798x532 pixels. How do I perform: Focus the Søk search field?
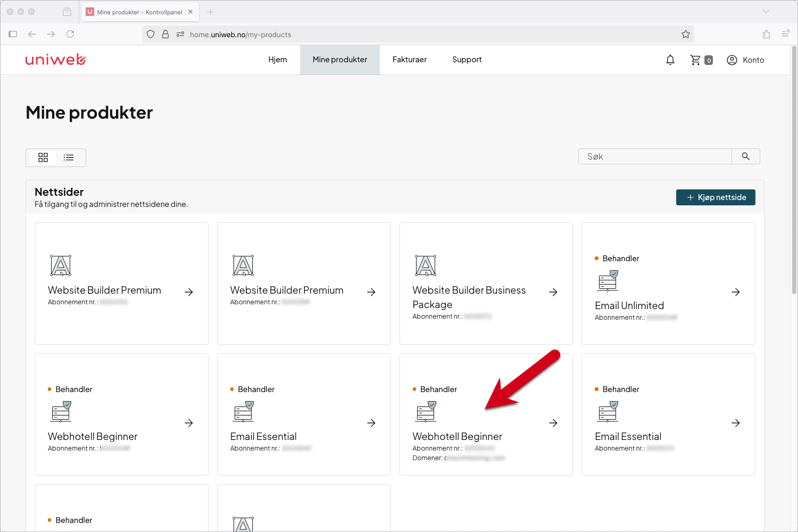coord(655,156)
